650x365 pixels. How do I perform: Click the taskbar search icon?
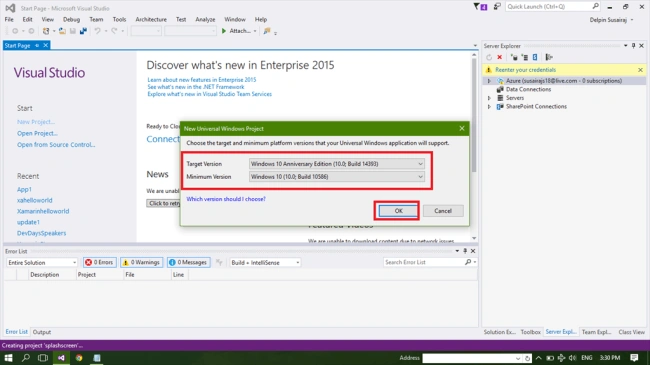click(x=26, y=358)
